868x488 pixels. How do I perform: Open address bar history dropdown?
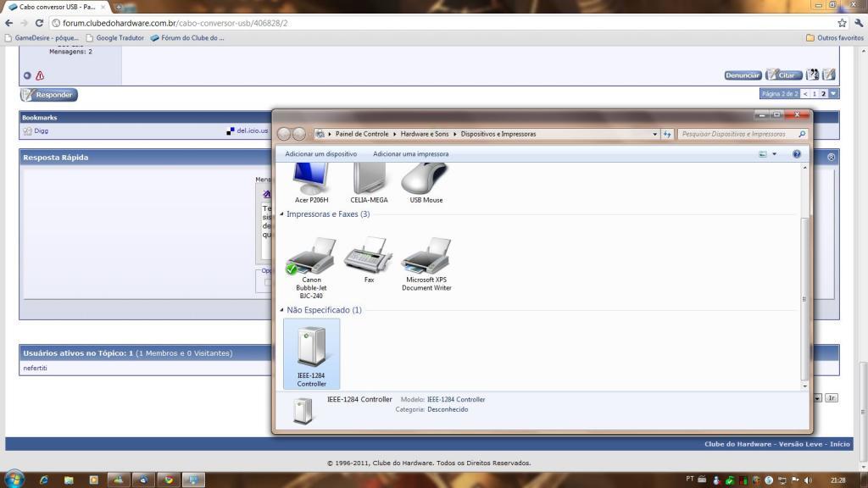tap(655, 134)
